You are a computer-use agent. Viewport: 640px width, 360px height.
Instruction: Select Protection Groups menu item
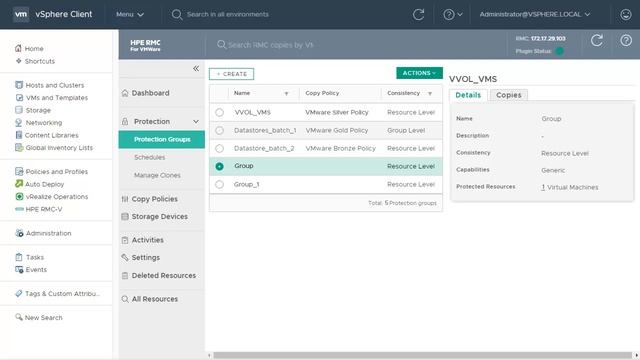pyautogui.click(x=162, y=139)
